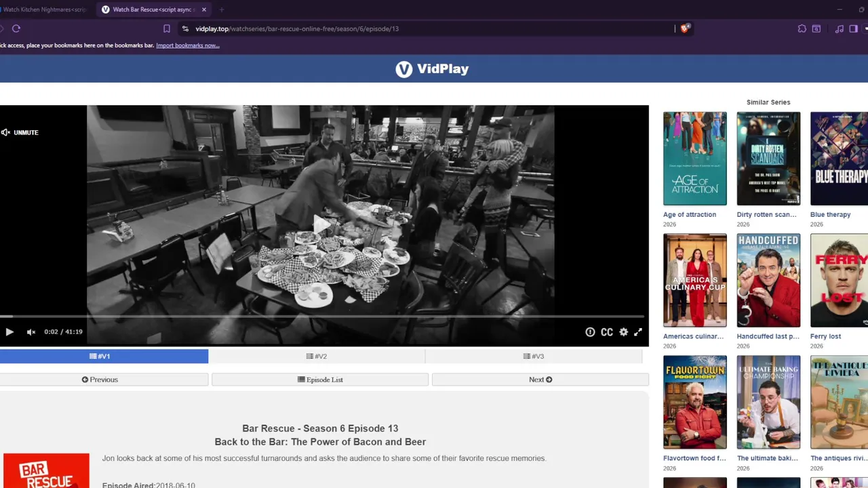Click the 'Bar Rescue - Season 6 Episode 13' heading
868x488 pixels.
pos(320,428)
